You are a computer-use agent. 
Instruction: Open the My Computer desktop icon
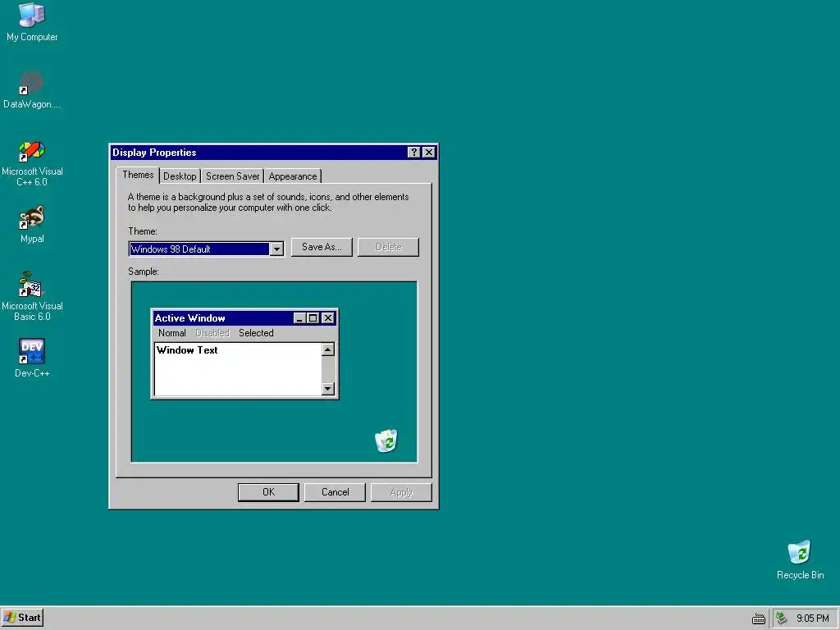[32, 22]
